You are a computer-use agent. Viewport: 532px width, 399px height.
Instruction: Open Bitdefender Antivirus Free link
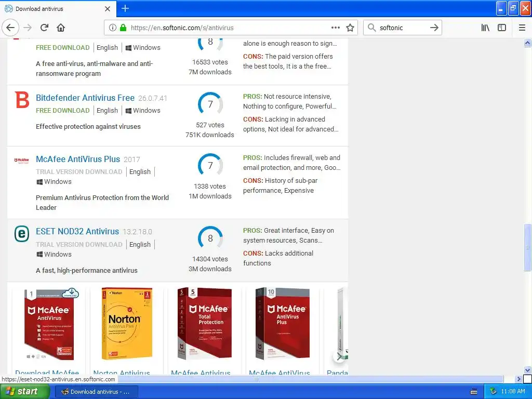(85, 98)
